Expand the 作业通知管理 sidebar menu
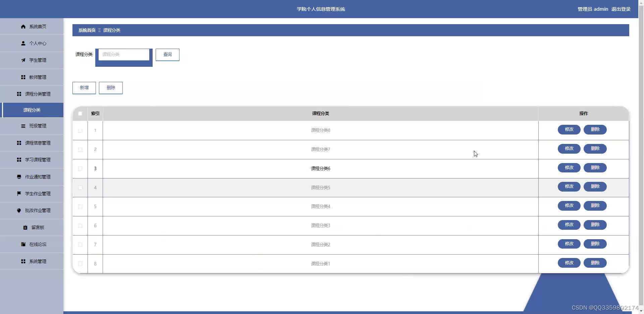This screenshot has height=314, width=644. pyautogui.click(x=32, y=177)
